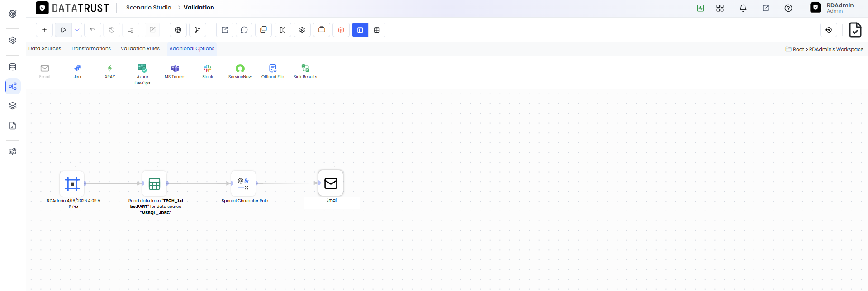Select the Email node on canvas
868x291 pixels.
pos(331,183)
